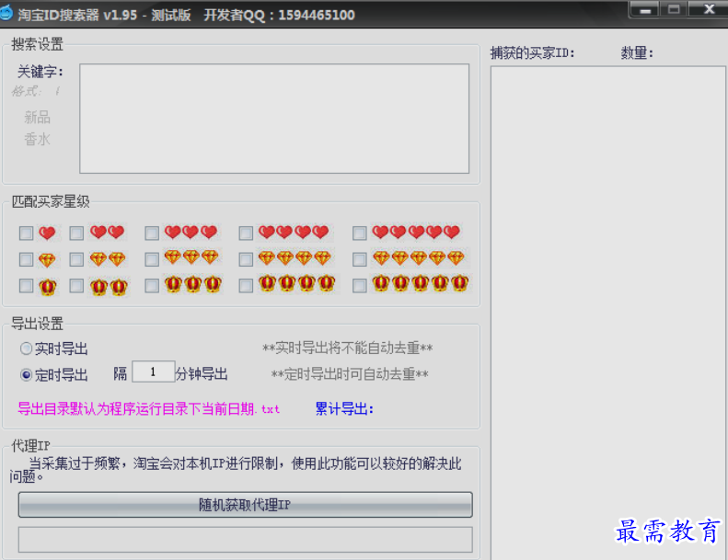Toggle the four-crowns buyer level checkbox

pyautogui.click(x=246, y=286)
